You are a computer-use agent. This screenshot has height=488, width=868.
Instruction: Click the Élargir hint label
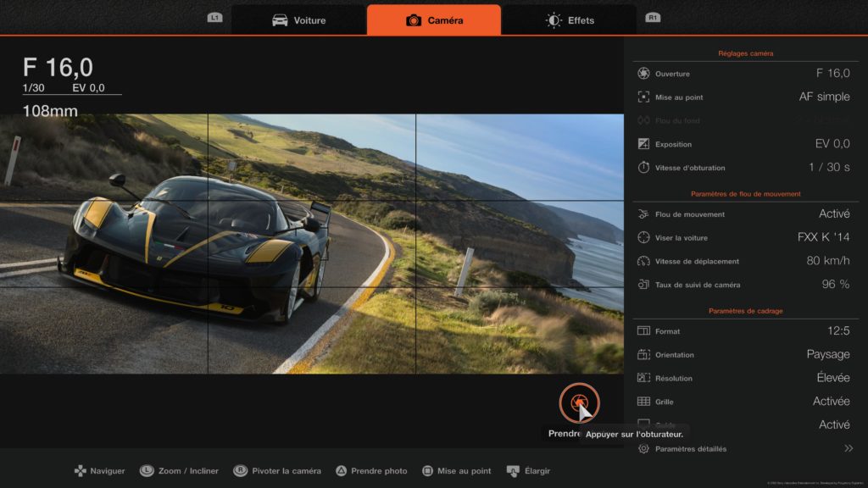click(x=537, y=471)
